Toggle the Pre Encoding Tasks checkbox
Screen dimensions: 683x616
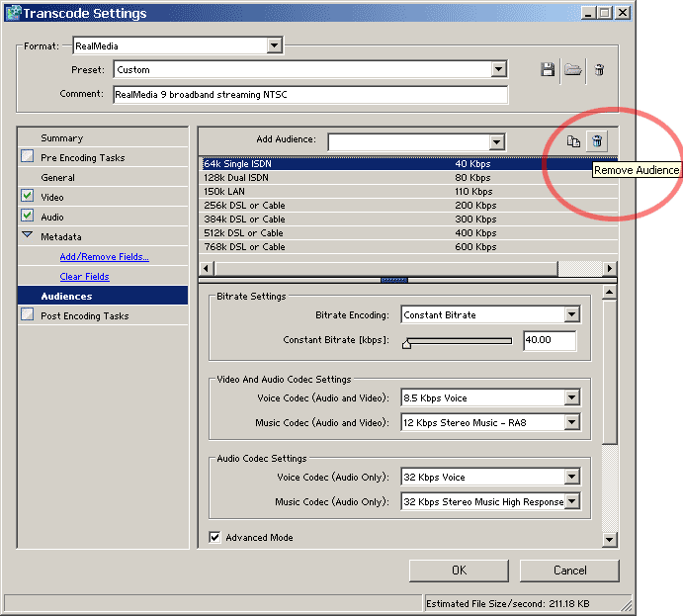pos(28,156)
